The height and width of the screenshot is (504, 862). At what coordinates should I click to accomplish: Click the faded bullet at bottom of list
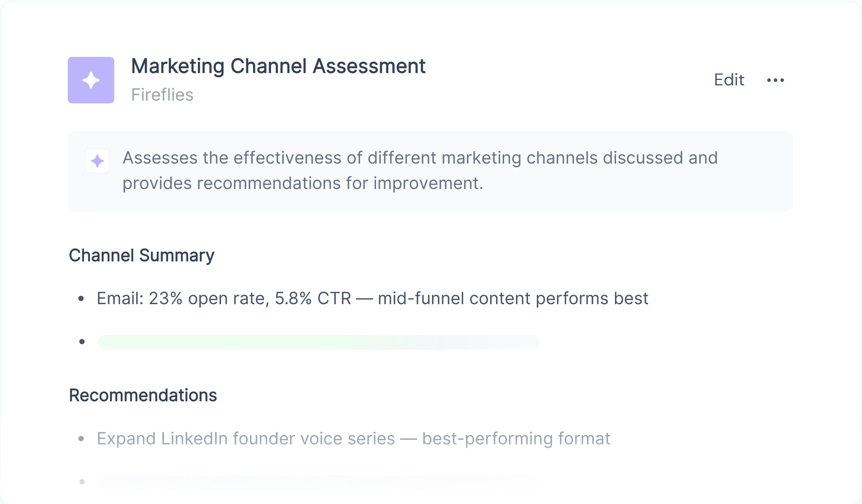82,482
